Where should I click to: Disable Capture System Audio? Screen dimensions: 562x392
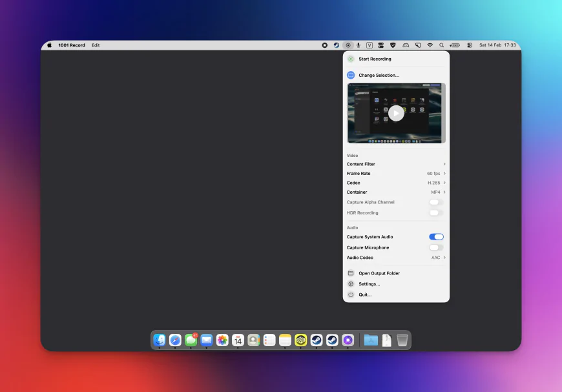pyautogui.click(x=436, y=236)
